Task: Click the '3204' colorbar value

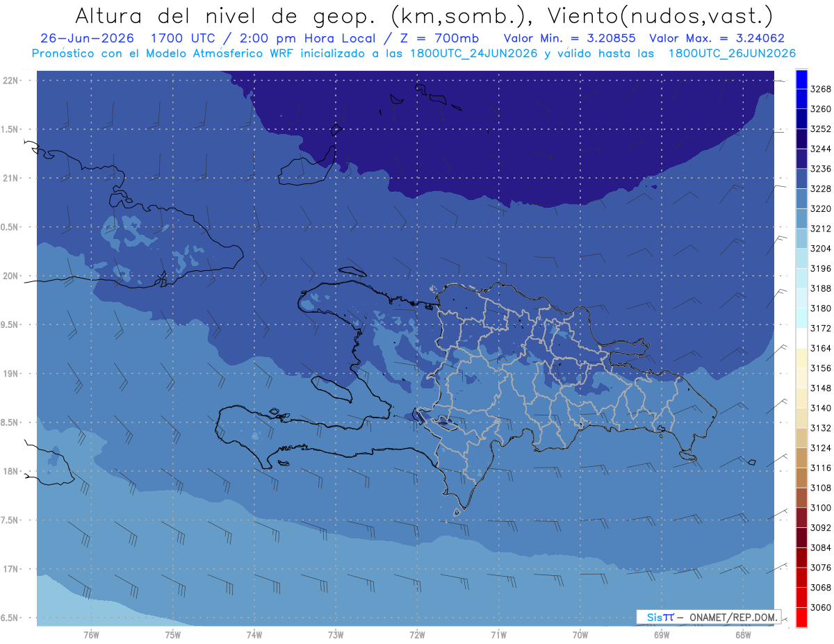Action: point(821,249)
